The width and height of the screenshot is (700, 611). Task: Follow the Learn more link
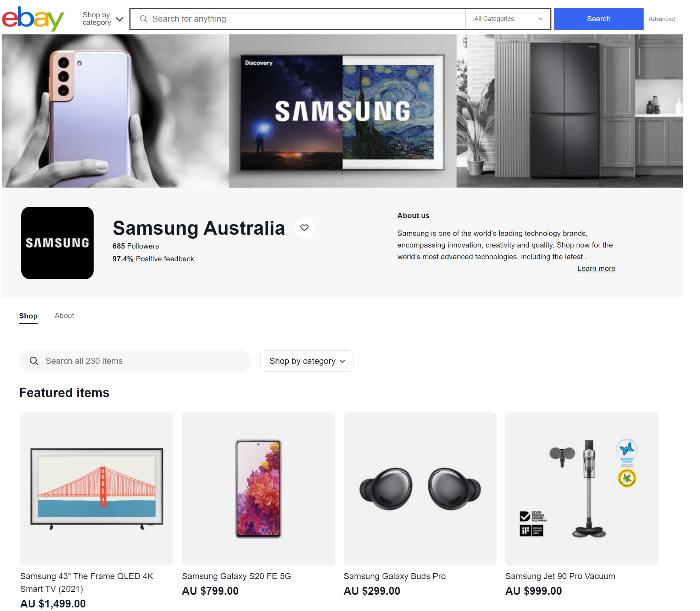pos(596,268)
